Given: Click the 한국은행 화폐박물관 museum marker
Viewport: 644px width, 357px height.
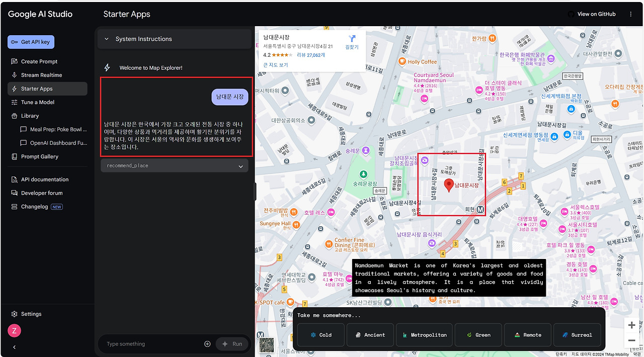Looking at the screenshot, I should pyautogui.click(x=551, y=59).
